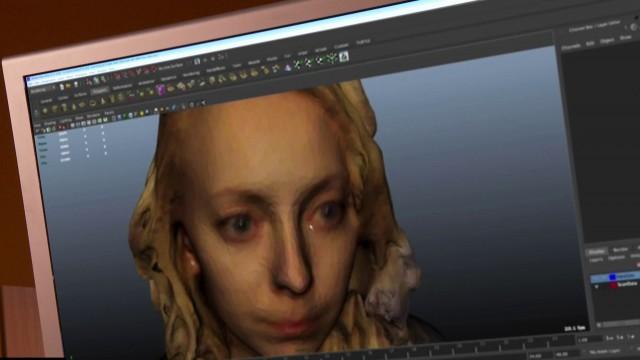Open the Layers menu in Layer Editor
This screenshot has height=360, width=640.
[x=596, y=260]
